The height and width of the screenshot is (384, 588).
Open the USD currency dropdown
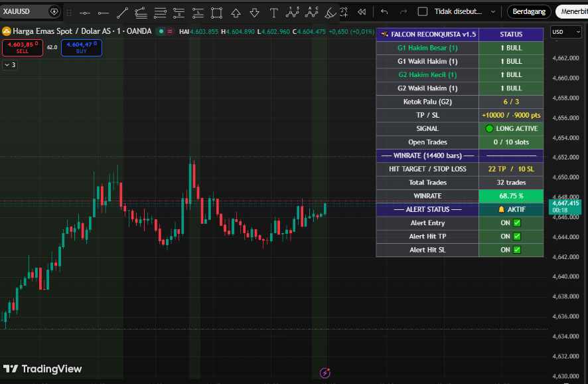click(565, 32)
